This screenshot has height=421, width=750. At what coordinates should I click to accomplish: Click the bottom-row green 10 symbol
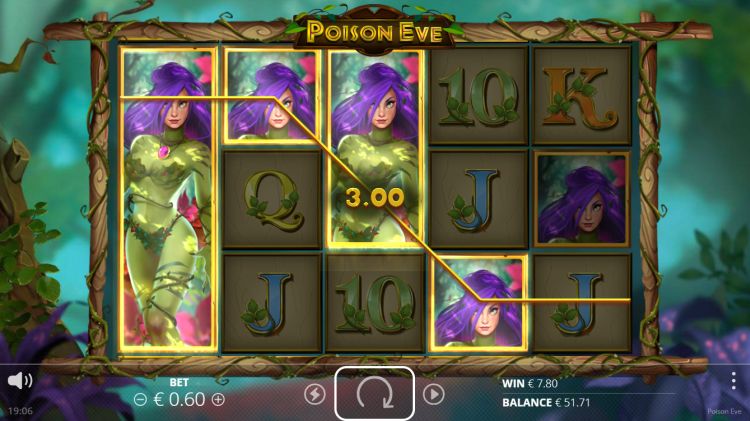point(375,304)
